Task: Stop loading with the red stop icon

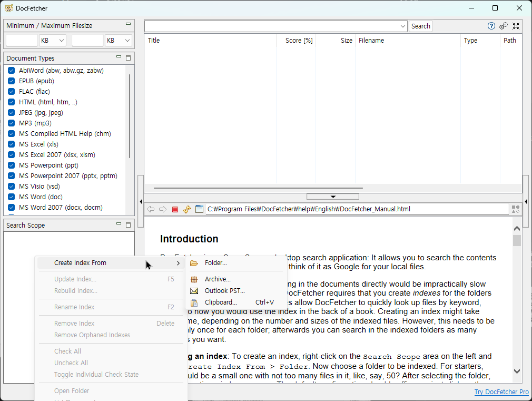Action: pyautogui.click(x=175, y=209)
